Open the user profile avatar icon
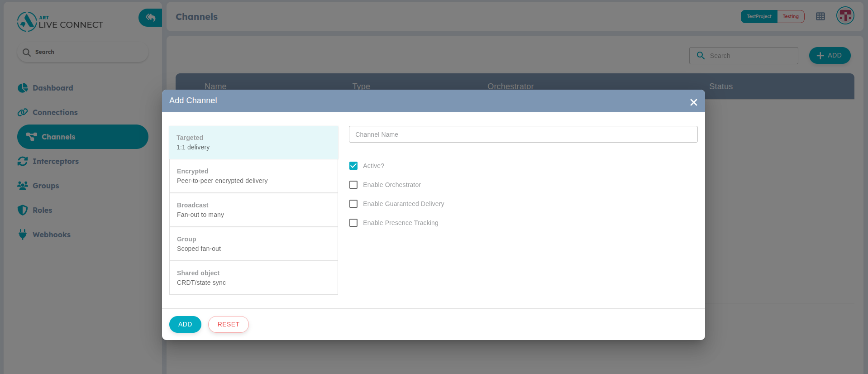This screenshot has width=868, height=374. (844, 16)
